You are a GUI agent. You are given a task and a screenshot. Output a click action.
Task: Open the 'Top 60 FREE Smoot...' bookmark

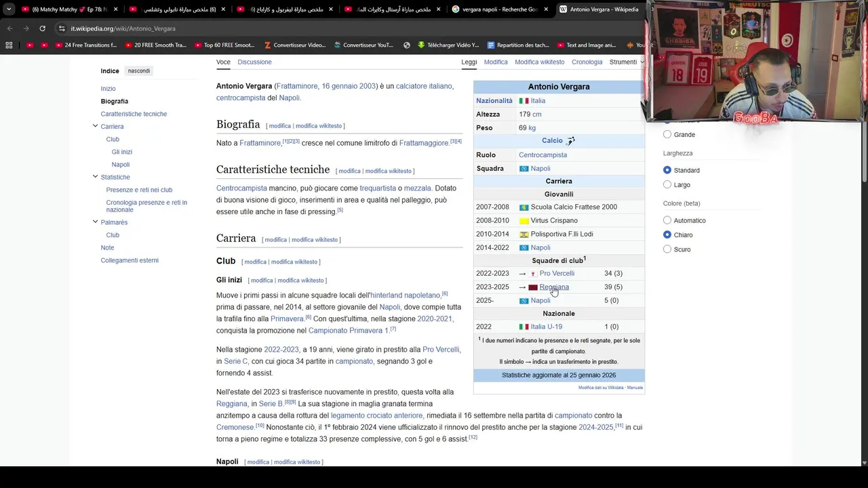tap(224, 45)
